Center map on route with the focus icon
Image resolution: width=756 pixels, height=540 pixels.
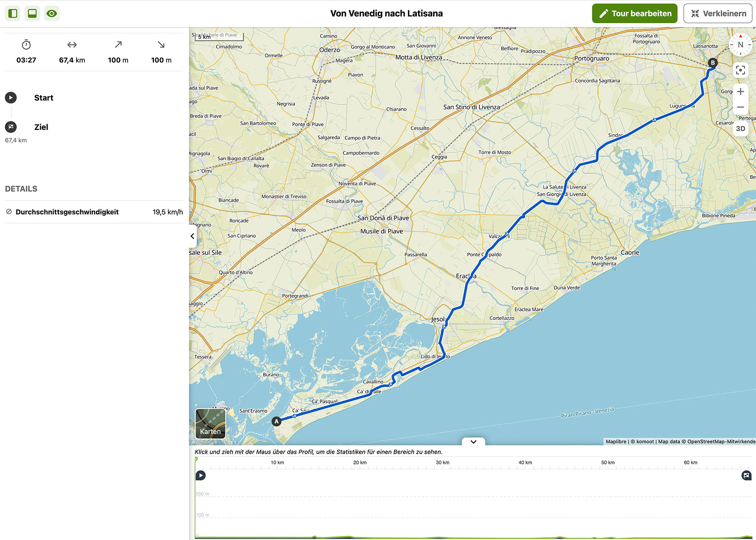tap(740, 70)
